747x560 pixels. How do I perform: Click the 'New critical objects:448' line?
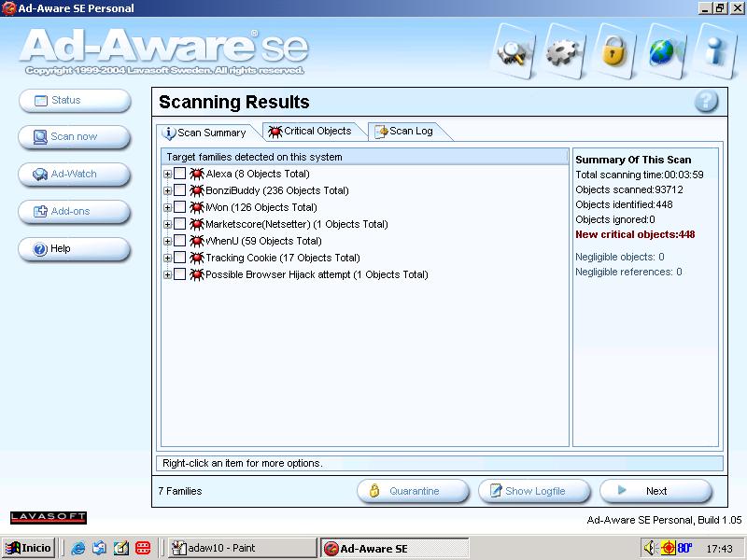[635, 234]
